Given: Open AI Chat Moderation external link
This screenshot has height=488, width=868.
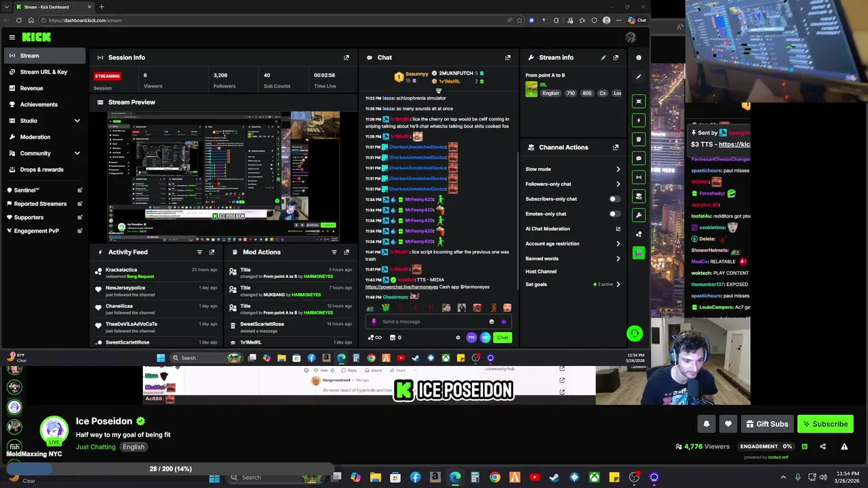Looking at the screenshot, I should [618, 229].
